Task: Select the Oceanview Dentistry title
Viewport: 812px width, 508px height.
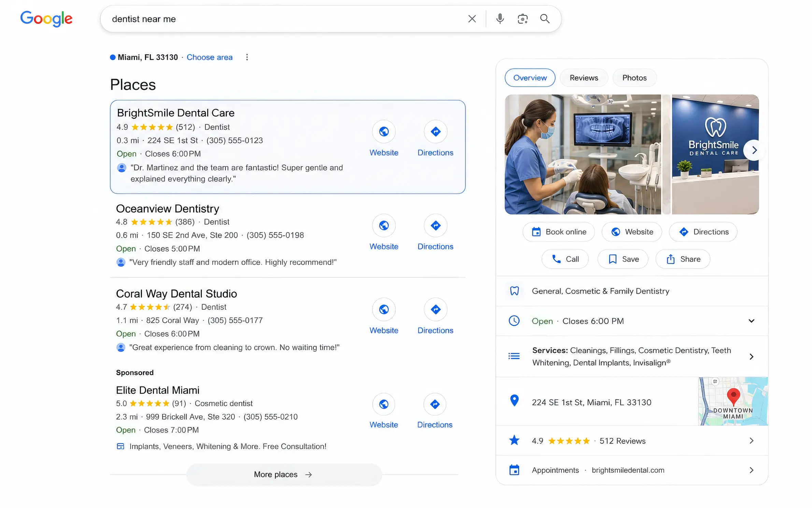Action: [167, 209]
